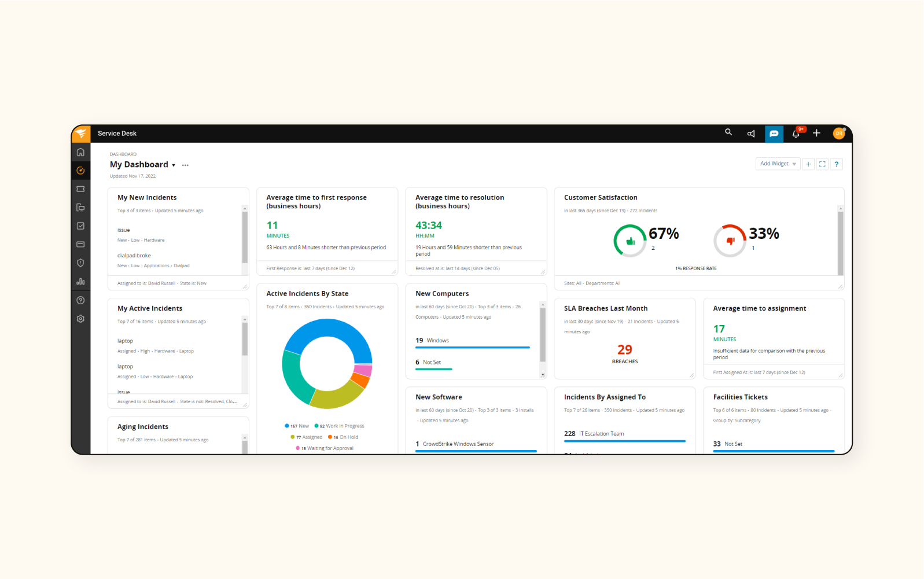Click the green thumbs-up satisfaction gauge
The width and height of the screenshot is (924, 579).
click(x=630, y=241)
